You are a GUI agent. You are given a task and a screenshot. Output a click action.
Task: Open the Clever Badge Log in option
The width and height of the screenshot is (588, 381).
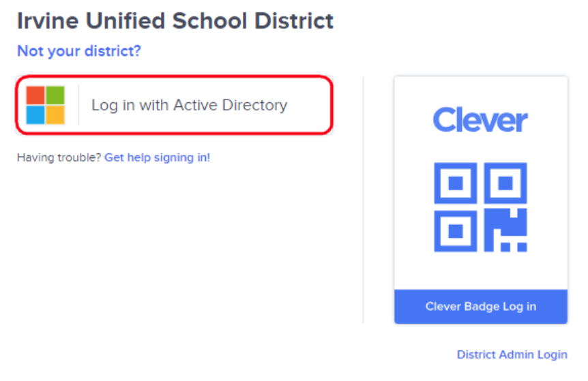(481, 307)
